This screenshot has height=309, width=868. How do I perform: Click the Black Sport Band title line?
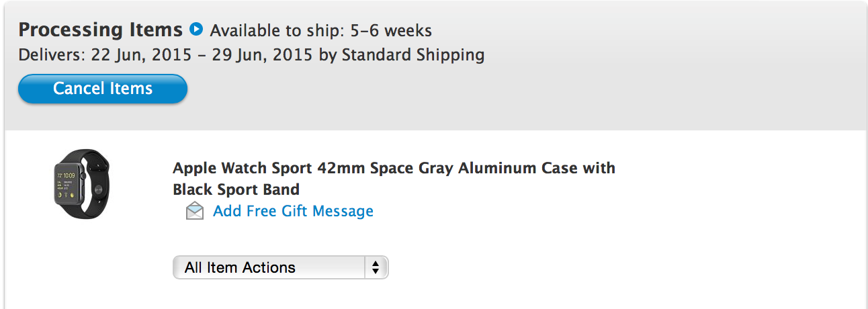click(236, 189)
